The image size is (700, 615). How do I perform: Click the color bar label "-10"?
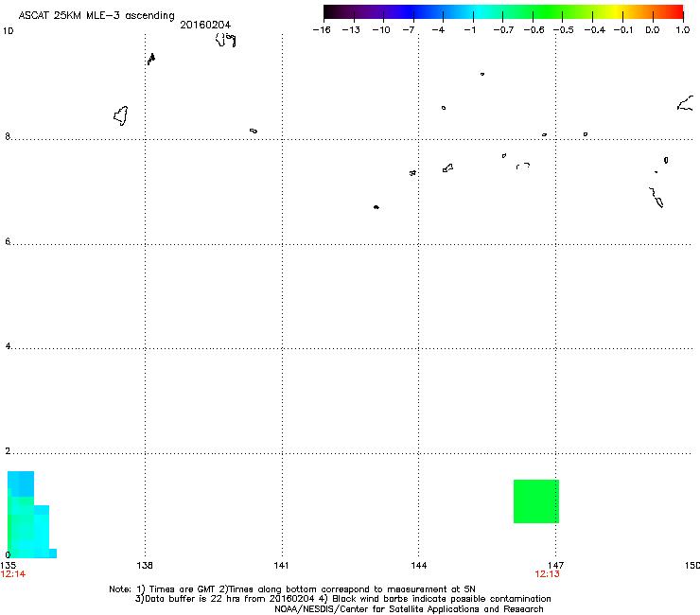(x=381, y=30)
